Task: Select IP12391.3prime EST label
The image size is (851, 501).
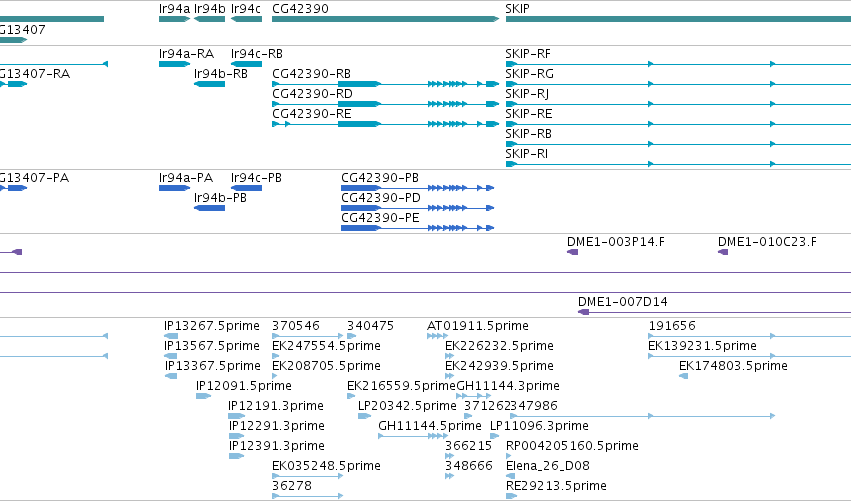Action: 277,447
